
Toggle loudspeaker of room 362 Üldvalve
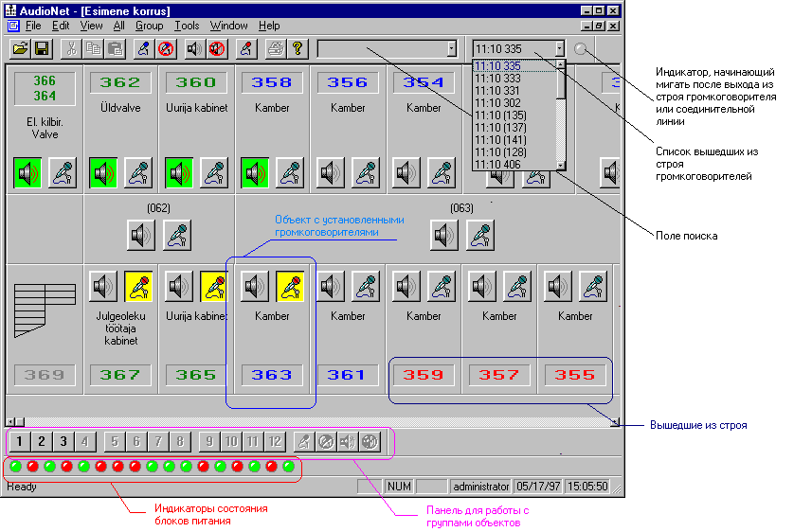coord(103,173)
